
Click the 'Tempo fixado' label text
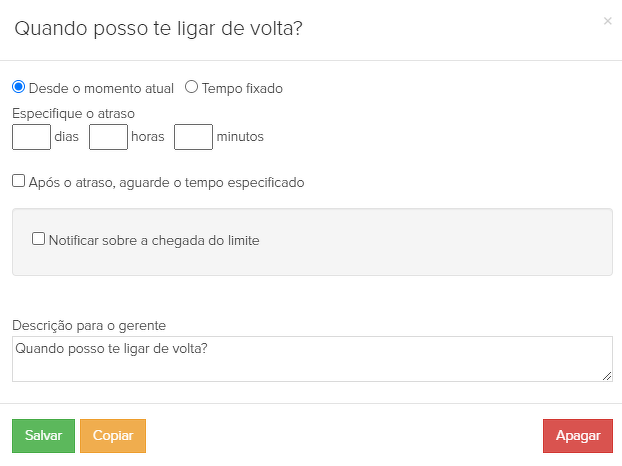click(x=242, y=88)
